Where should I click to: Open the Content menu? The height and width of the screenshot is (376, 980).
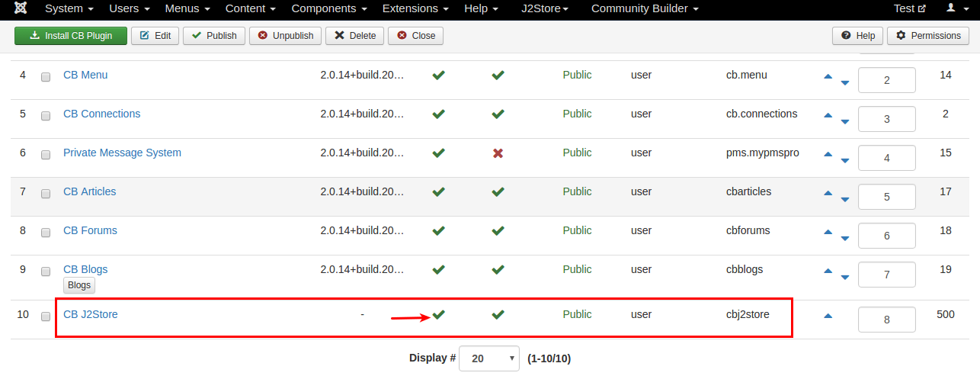[x=251, y=8]
